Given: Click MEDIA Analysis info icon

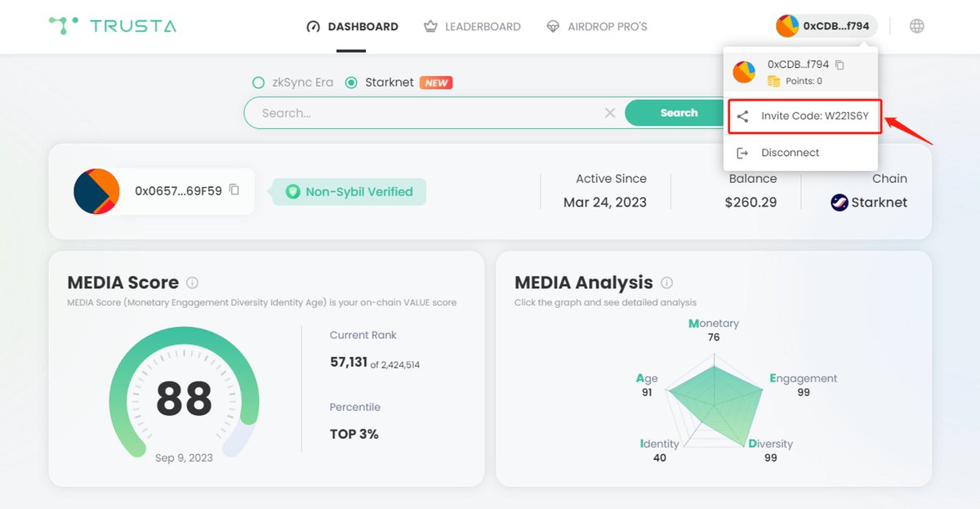Looking at the screenshot, I should click(x=666, y=283).
